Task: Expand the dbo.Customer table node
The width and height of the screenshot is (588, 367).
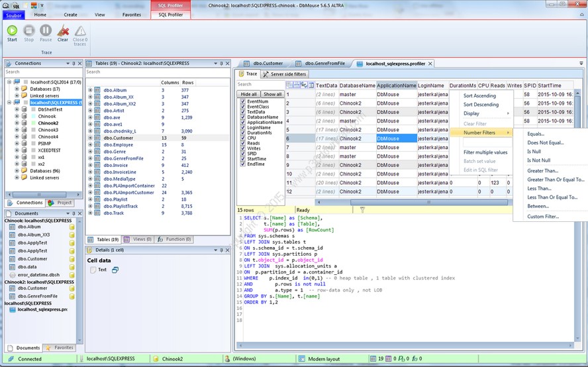Action: pyautogui.click(x=90, y=138)
